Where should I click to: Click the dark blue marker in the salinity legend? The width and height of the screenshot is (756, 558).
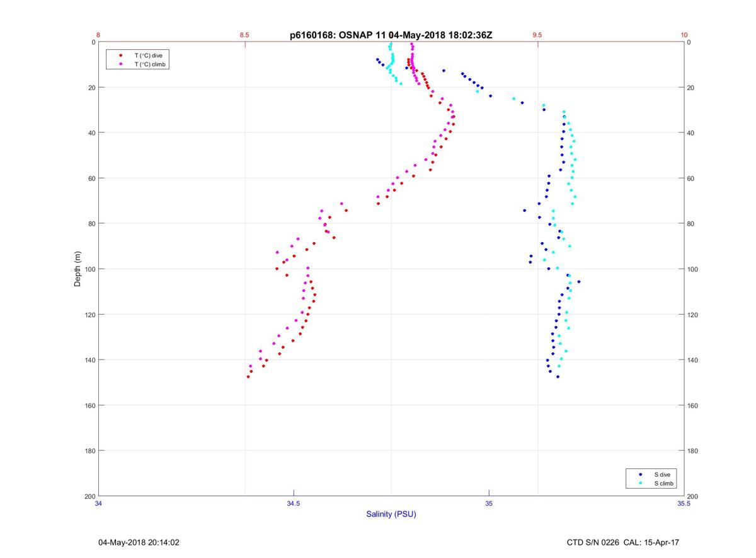[x=640, y=474]
